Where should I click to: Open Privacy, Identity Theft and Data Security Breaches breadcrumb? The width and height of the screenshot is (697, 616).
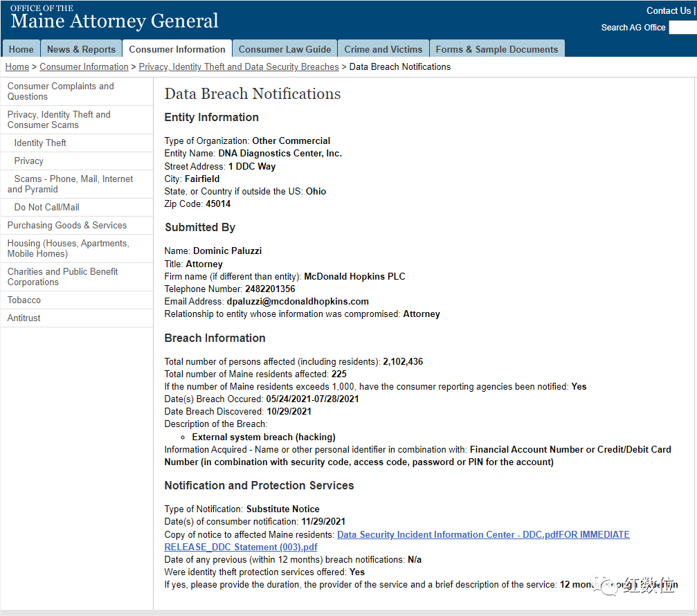click(239, 66)
